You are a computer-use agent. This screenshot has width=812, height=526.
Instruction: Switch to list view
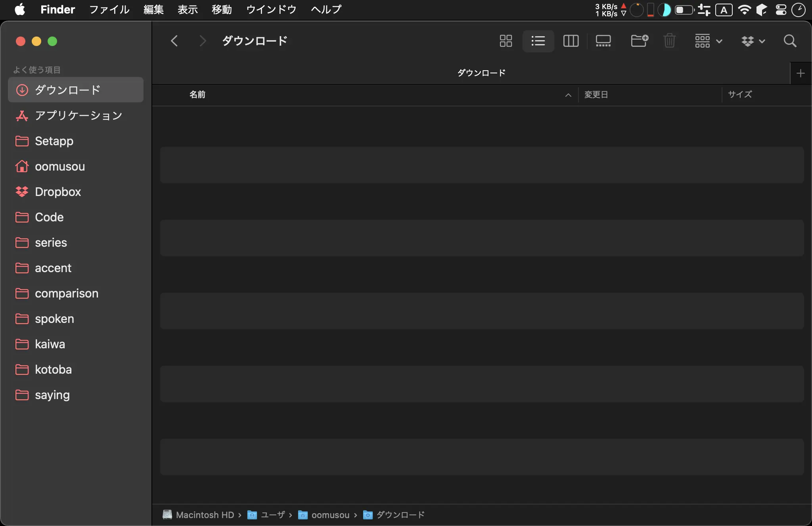click(x=538, y=41)
